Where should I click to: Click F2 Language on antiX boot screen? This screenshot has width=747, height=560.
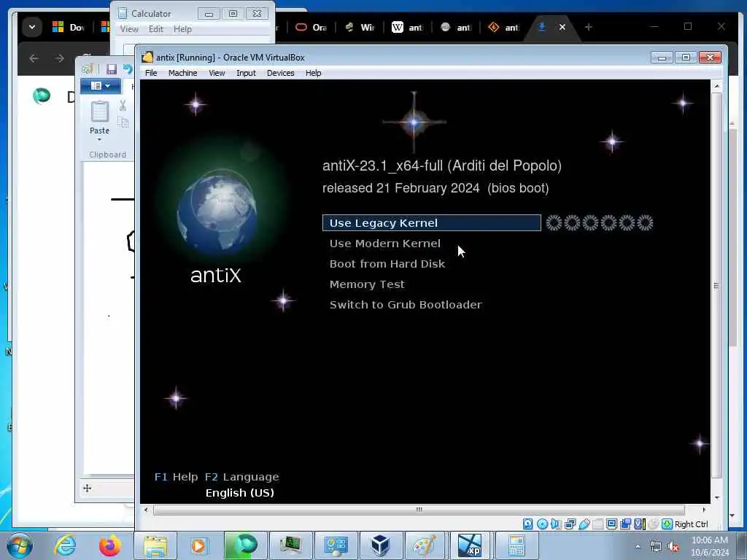(242, 477)
